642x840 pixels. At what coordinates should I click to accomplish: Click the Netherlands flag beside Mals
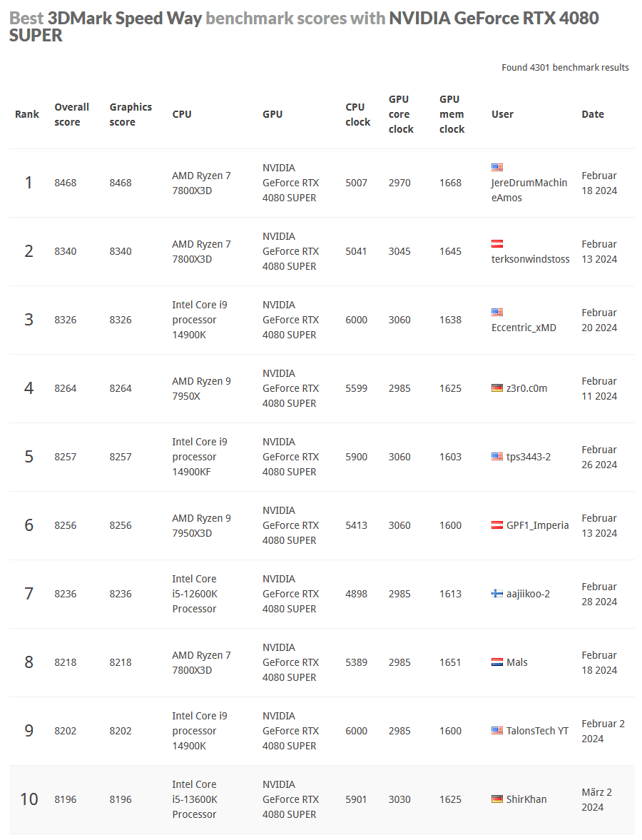tap(497, 662)
